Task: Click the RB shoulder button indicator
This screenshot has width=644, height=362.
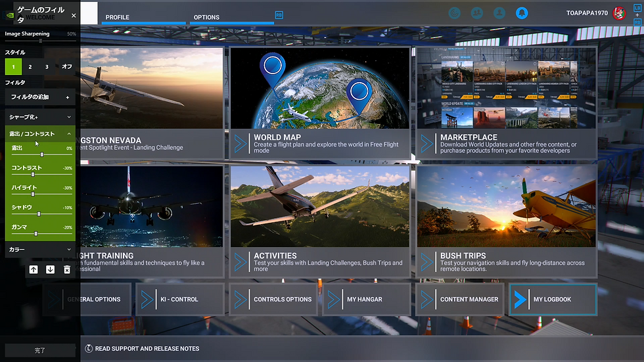Action: pos(279,15)
